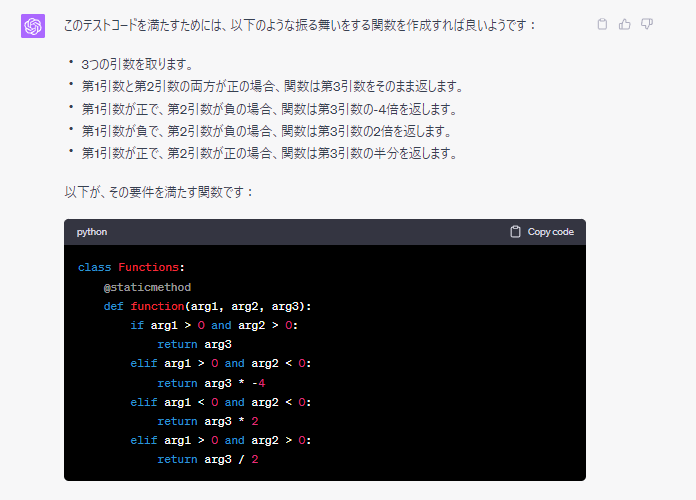The width and height of the screenshot is (696, 500).
Task: Click the bullet mentioning '半分を返します'
Action: (x=269, y=153)
